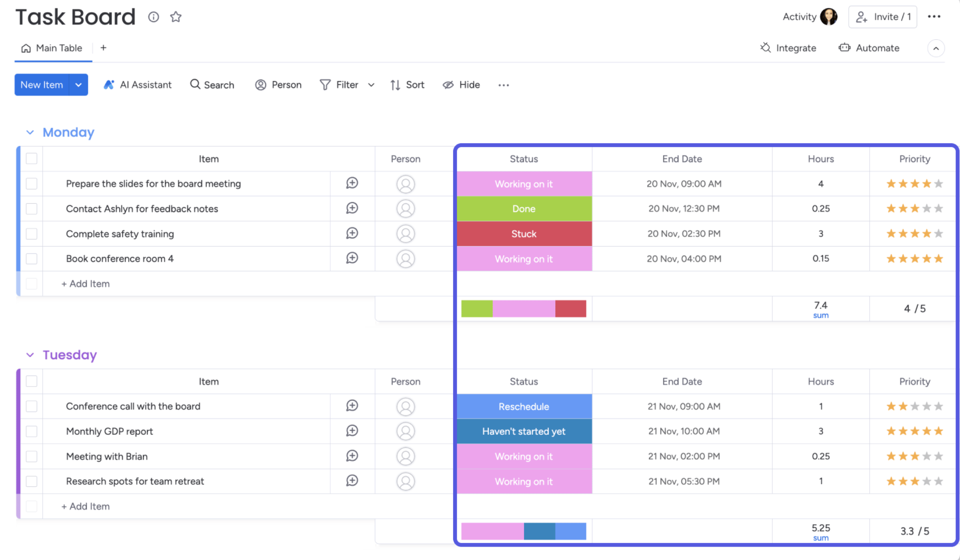Open the New Item dropdown arrow
This screenshot has width=960, height=560.
tap(78, 85)
